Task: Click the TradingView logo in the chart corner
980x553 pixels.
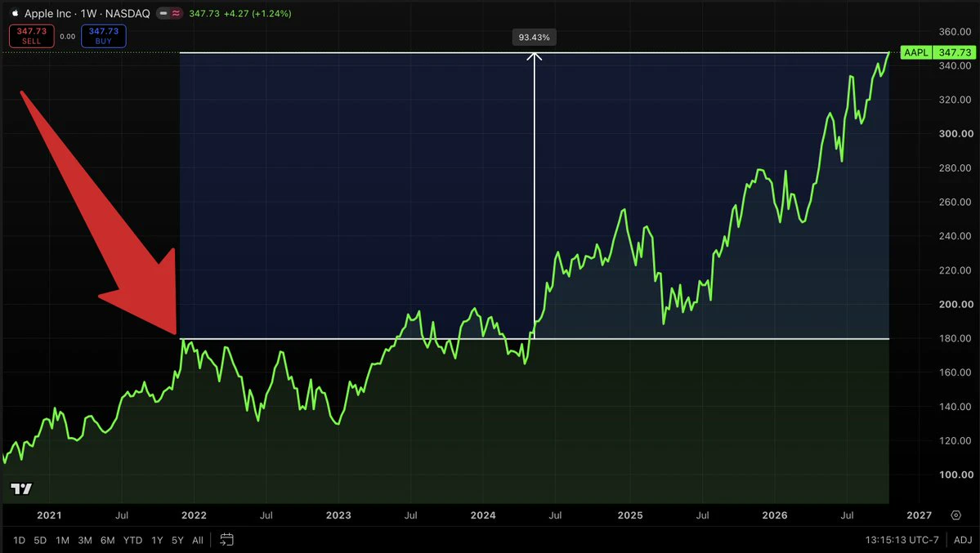Action: [21, 488]
